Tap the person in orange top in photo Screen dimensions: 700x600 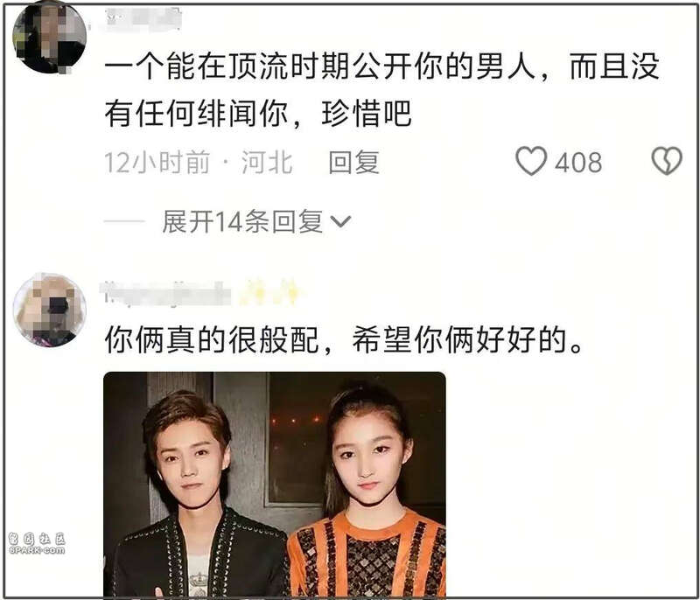pyautogui.click(x=367, y=492)
